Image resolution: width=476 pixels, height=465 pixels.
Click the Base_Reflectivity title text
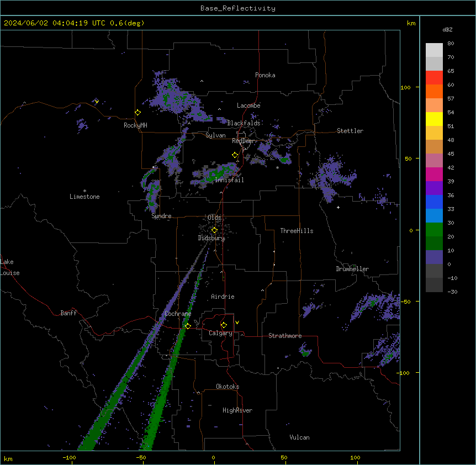click(238, 8)
